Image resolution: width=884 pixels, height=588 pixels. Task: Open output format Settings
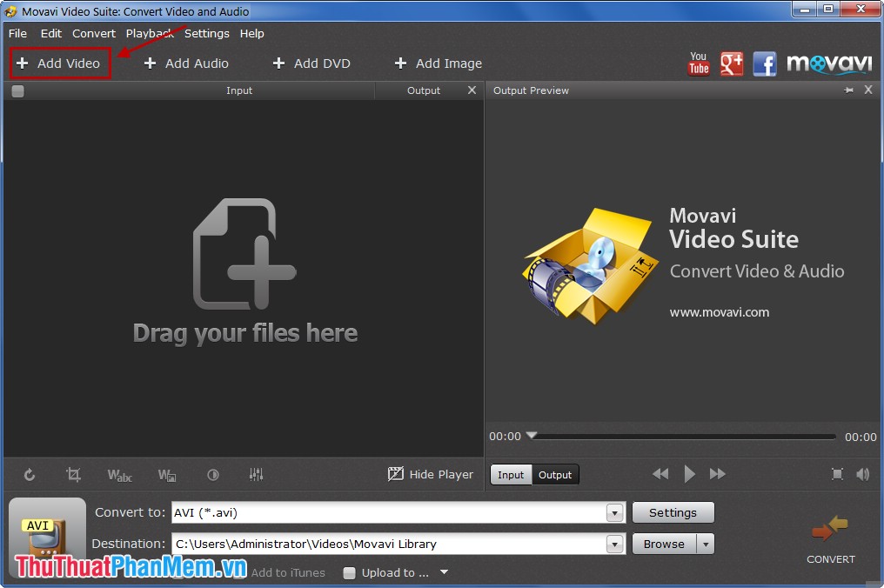click(x=673, y=512)
